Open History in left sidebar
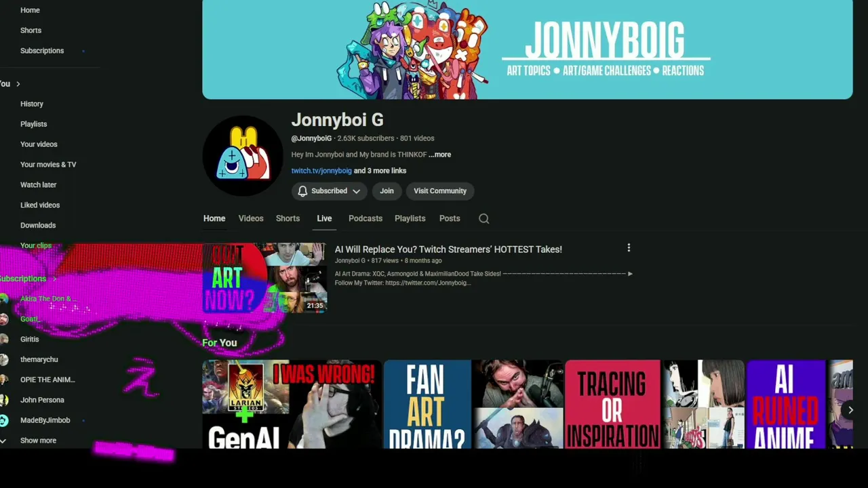The height and width of the screenshot is (488, 868). pos(32,104)
